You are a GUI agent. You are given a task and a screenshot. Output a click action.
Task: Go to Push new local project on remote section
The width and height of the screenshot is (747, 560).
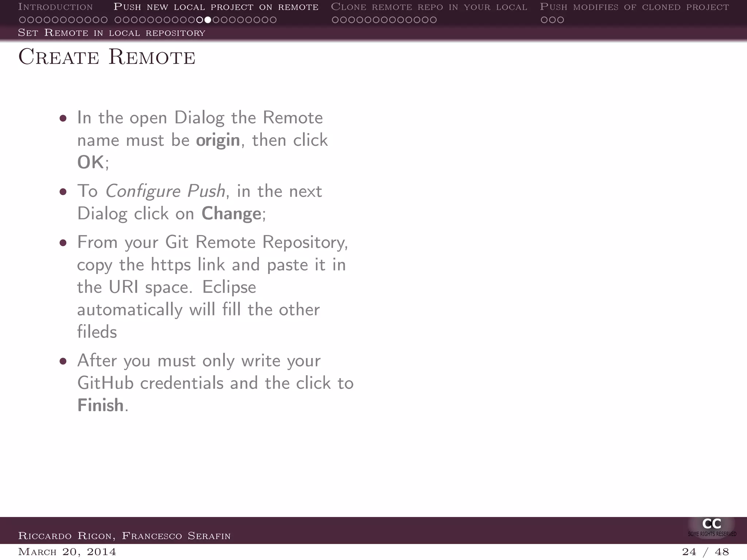coord(216,7)
